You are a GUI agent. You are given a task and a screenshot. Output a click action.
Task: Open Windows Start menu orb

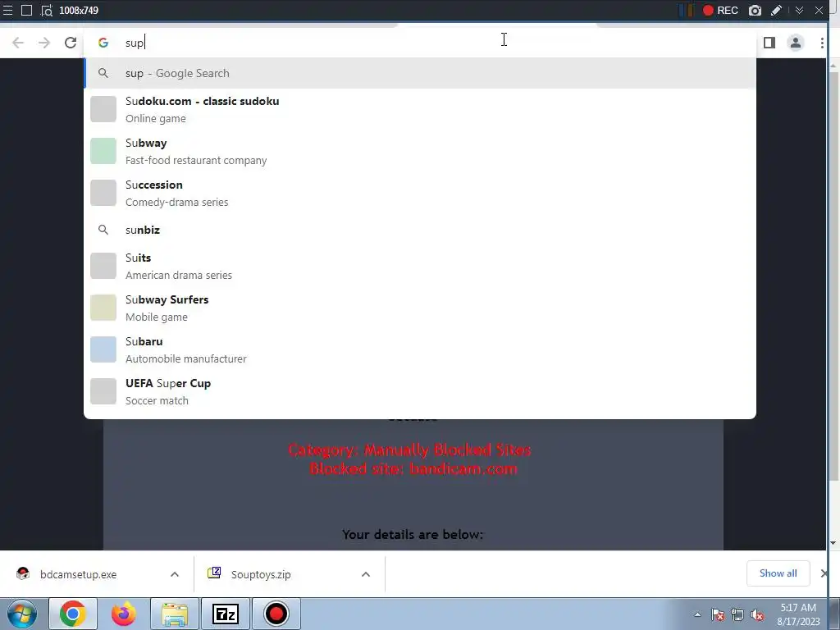(22, 614)
